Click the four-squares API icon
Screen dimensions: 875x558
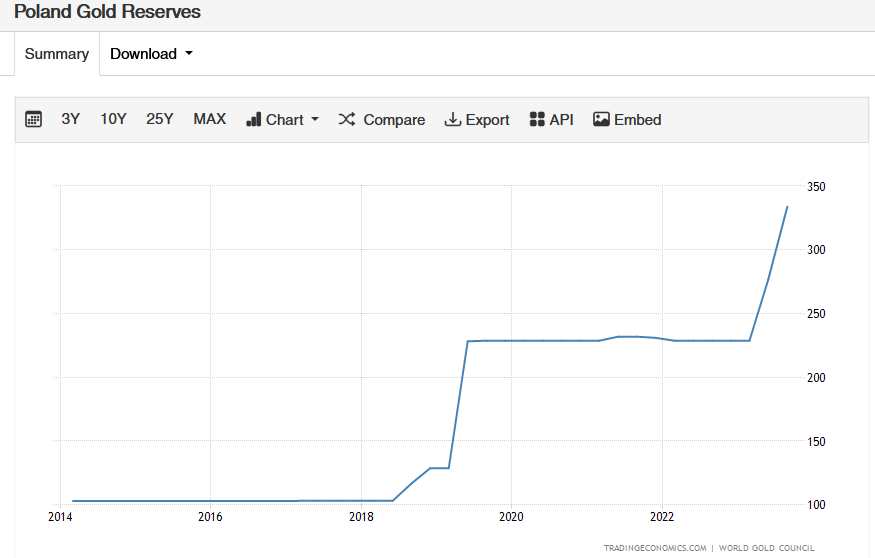tap(537, 119)
